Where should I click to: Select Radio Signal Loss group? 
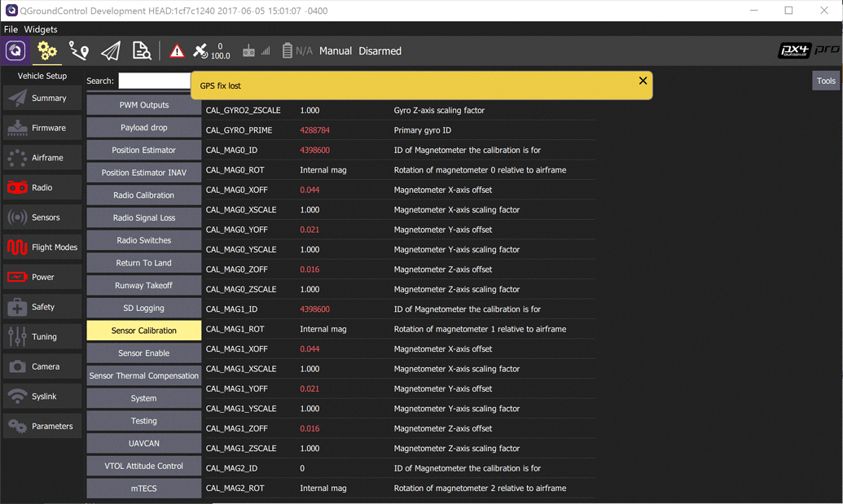tap(144, 217)
